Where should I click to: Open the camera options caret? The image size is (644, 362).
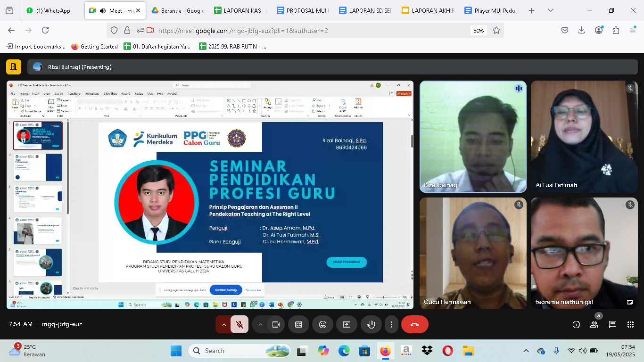pyautogui.click(x=261, y=324)
